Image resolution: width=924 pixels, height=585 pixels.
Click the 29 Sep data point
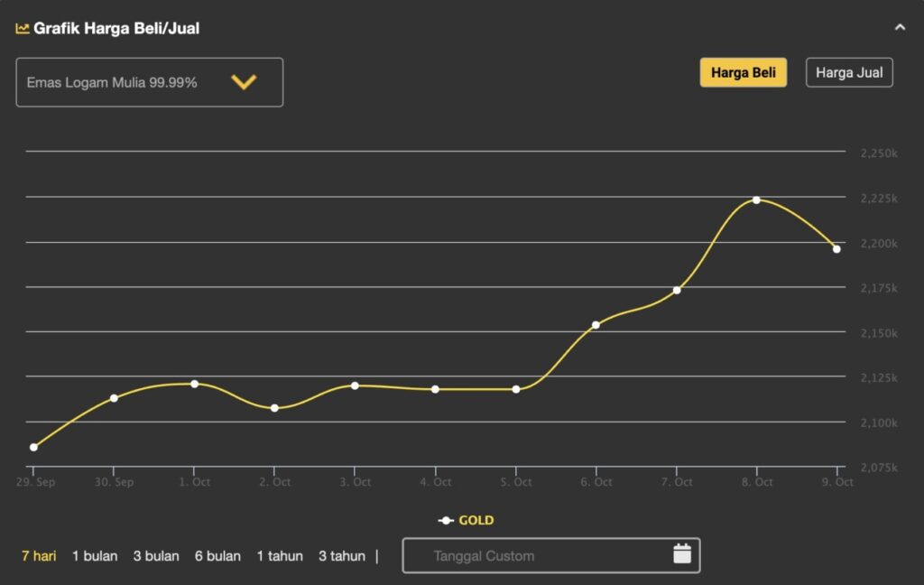33,447
